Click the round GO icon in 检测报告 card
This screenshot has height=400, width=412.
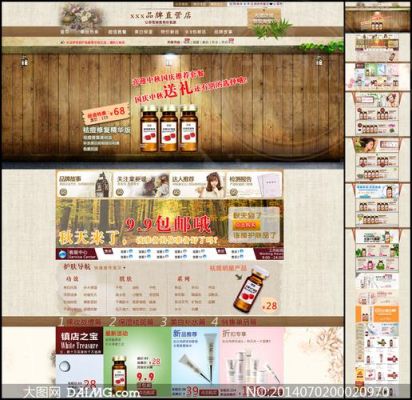tap(233, 192)
